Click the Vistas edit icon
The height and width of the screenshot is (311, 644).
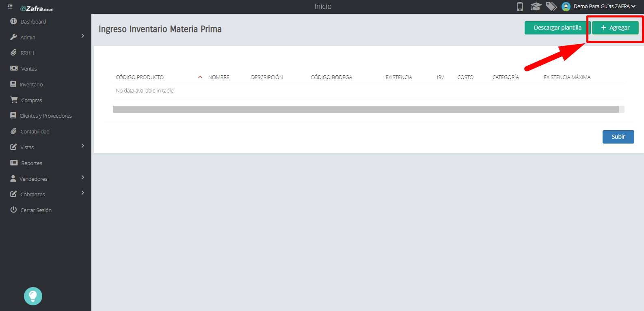(x=13, y=147)
